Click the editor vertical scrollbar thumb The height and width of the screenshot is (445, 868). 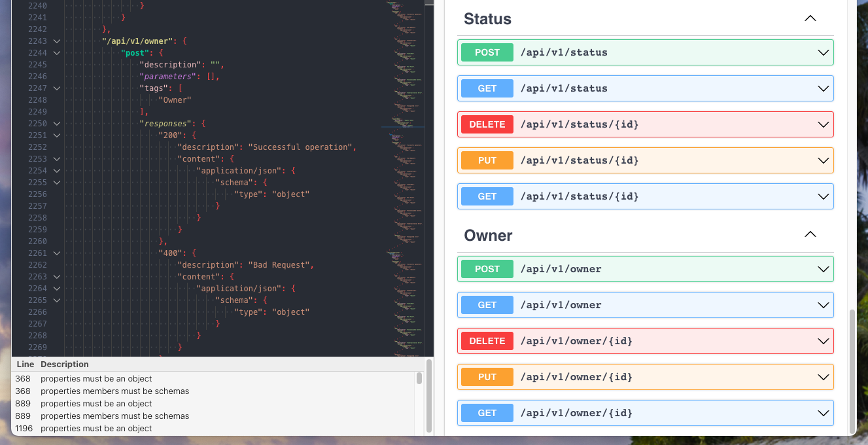click(429, 3)
